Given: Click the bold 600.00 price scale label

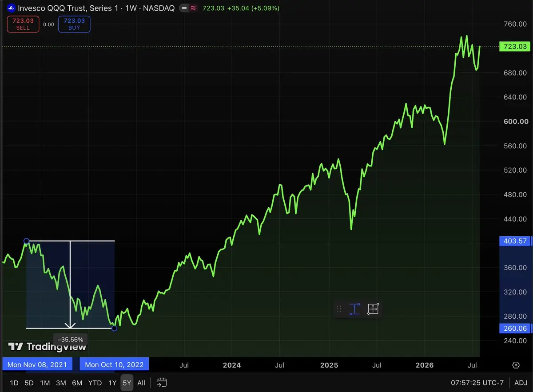Looking at the screenshot, I should 517,121.
